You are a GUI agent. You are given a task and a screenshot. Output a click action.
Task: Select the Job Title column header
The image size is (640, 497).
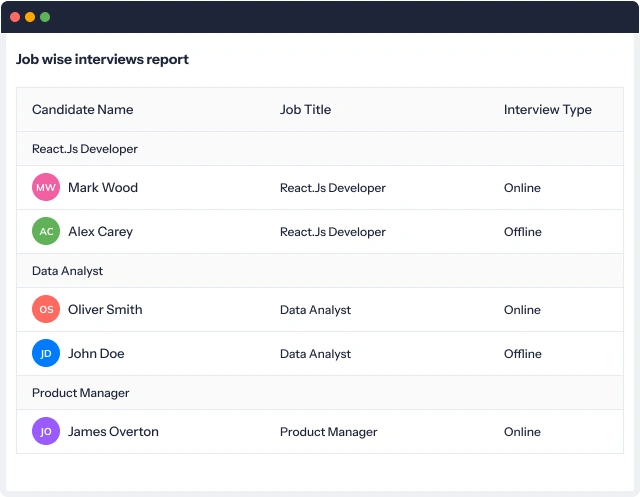coord(305,109)
